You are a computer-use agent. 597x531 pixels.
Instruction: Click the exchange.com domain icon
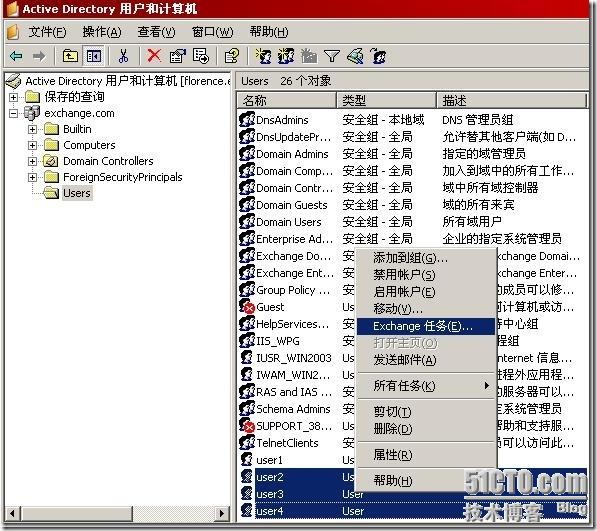pyautogui.click(x=32, y=113)
